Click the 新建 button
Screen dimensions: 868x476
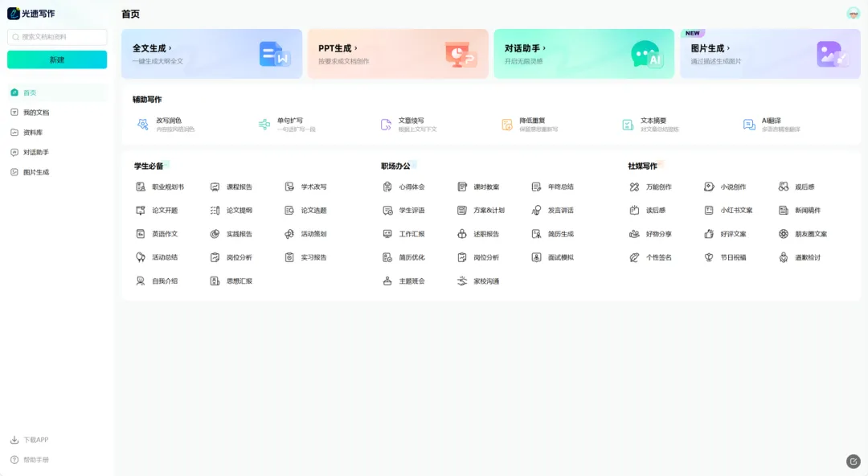pos(57,59)
